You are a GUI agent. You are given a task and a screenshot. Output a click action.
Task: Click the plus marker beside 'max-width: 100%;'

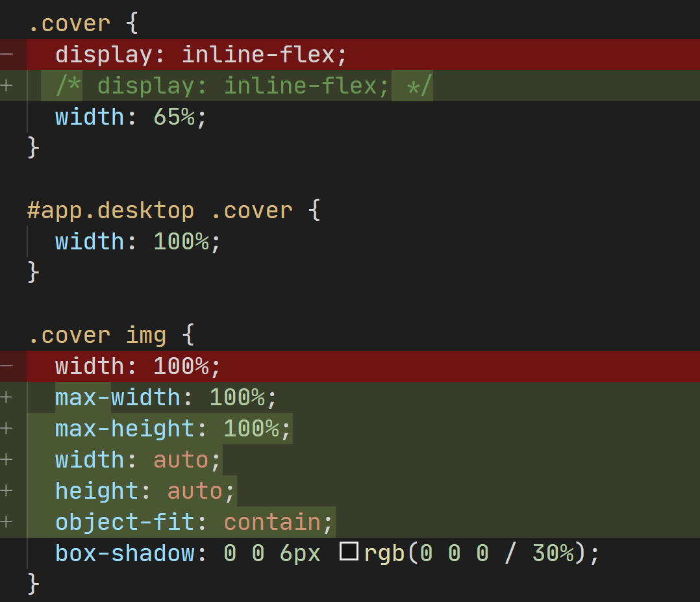pyautogui.click(x=6, y=397)
